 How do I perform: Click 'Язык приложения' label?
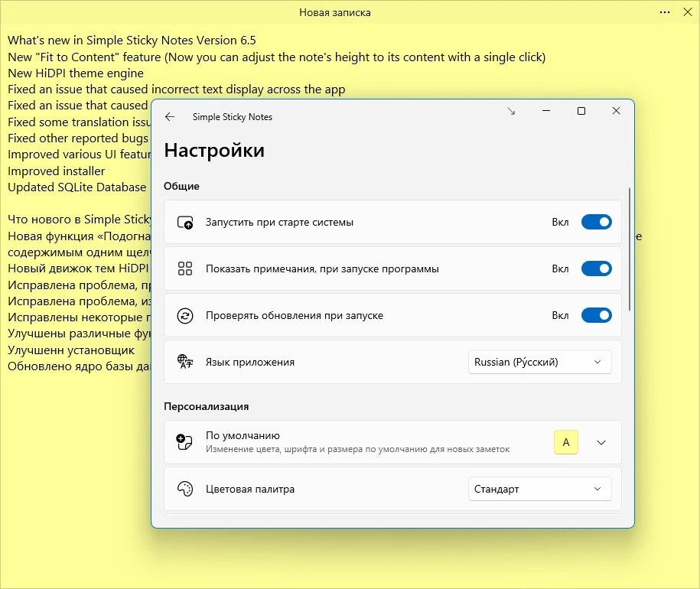click(250, 362)
